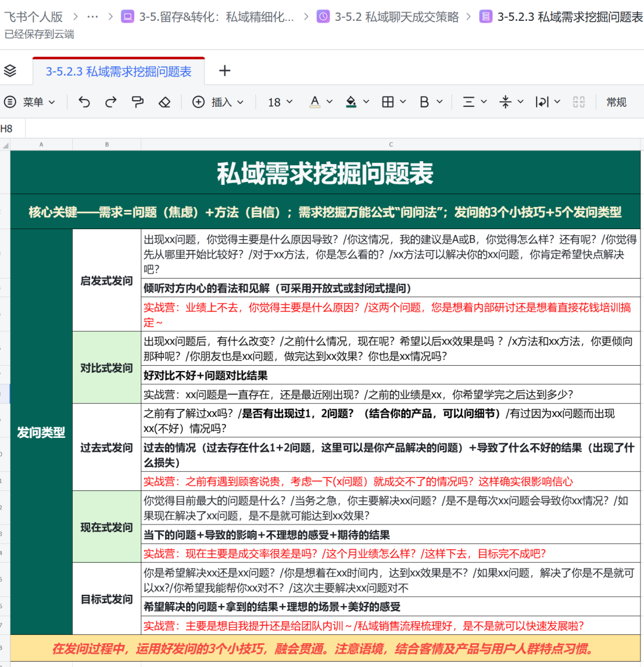Toggle bold formatting with the B icon
This screenshot has height=667, width=644.
click(426, 102)
